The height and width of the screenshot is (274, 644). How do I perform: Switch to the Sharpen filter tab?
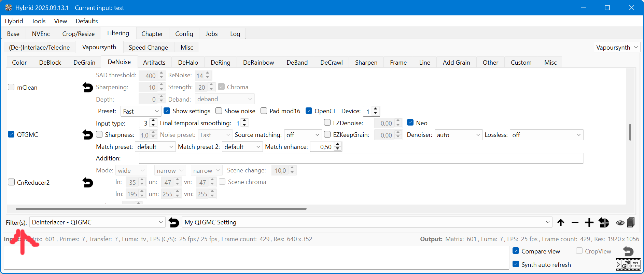tap(366, 63)
